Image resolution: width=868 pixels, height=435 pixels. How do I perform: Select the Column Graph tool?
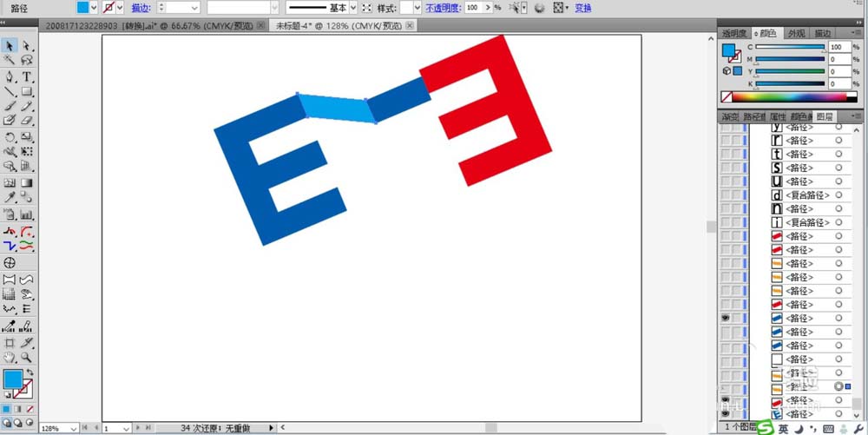(26, 214)
